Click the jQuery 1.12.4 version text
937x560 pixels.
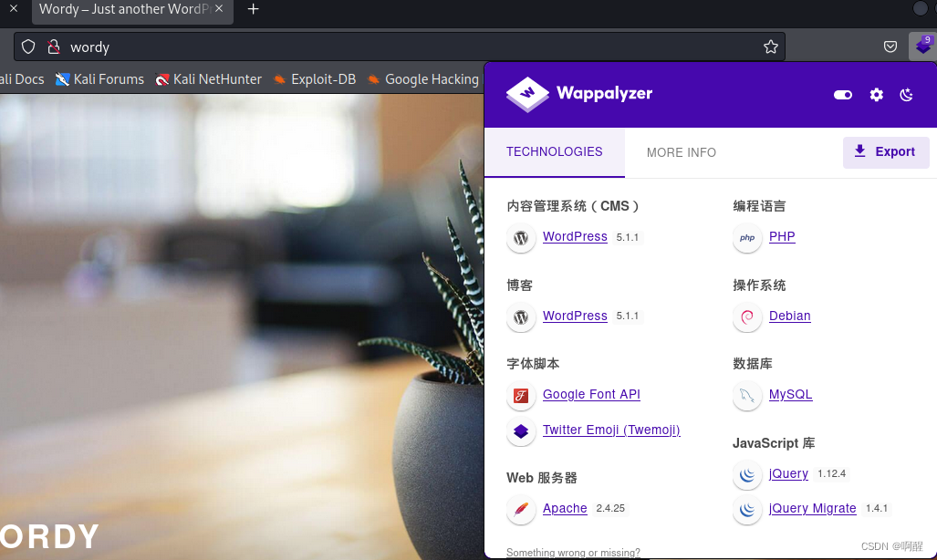click(831, 474)
